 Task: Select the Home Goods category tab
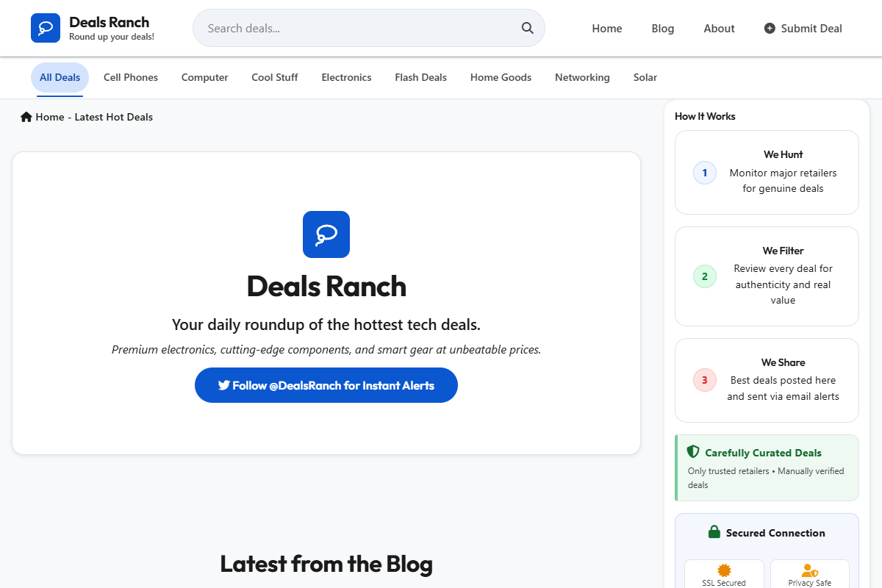tap(501, 77)
